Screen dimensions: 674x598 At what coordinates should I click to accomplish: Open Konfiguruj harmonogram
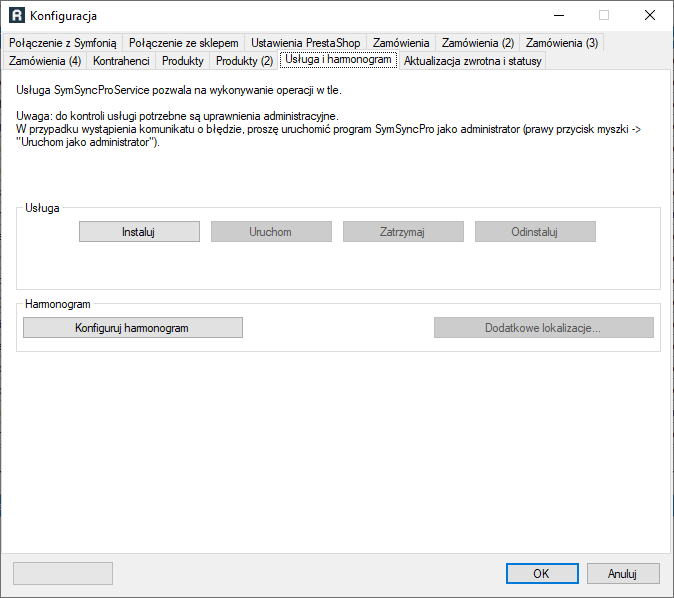tap(133, 328)
